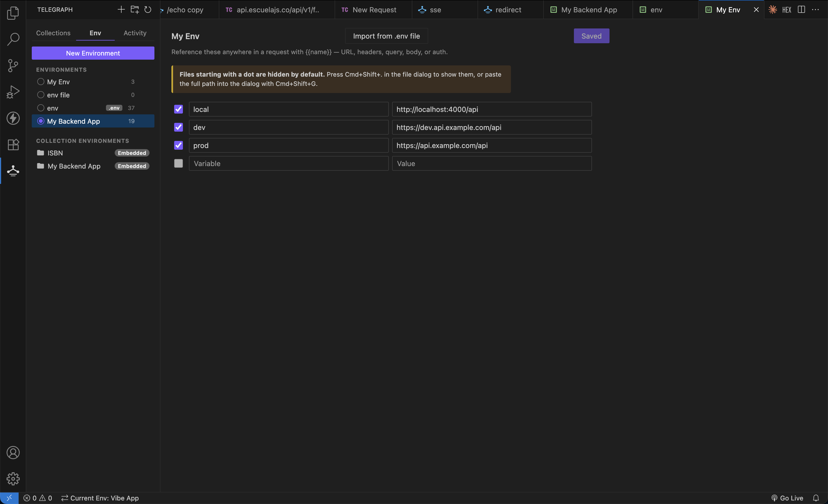Click the refresh icon in Telegraph header
Image resolution: width=828 pixels, height=504 pixels.
point(148,9)
